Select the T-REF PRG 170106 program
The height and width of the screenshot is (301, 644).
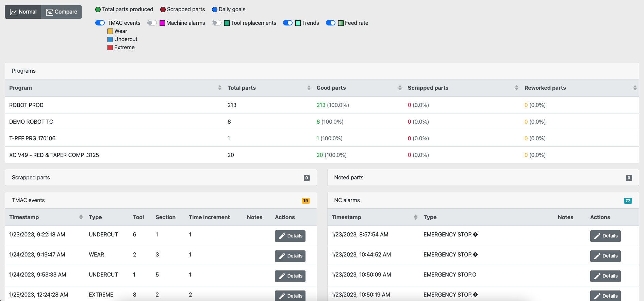pyautogui.click(x=322, y=139)
